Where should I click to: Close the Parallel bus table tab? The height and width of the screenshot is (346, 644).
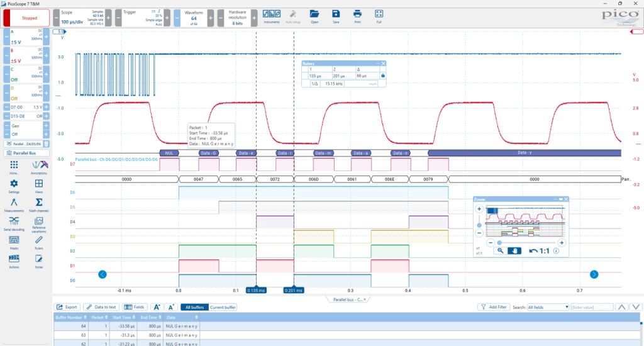pos(365,299)
